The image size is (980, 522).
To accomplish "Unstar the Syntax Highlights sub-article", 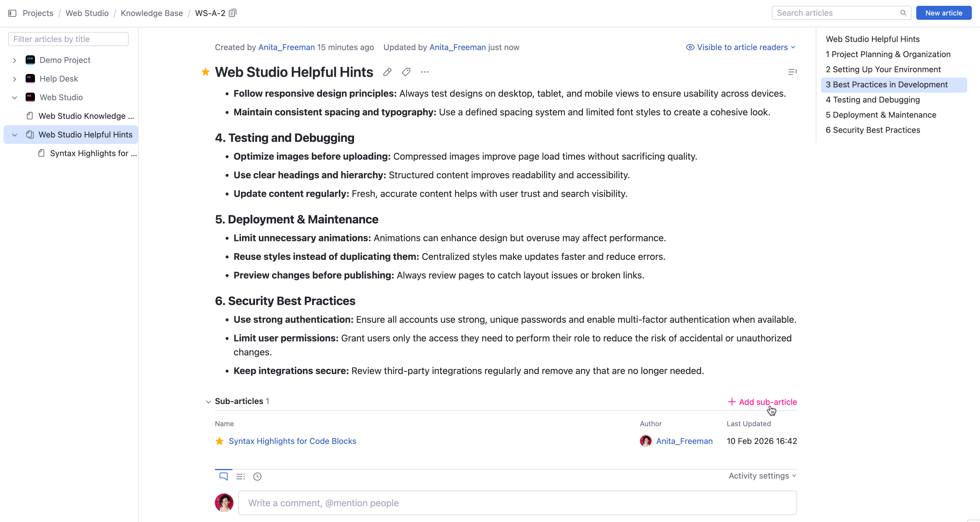I will 220,441.
